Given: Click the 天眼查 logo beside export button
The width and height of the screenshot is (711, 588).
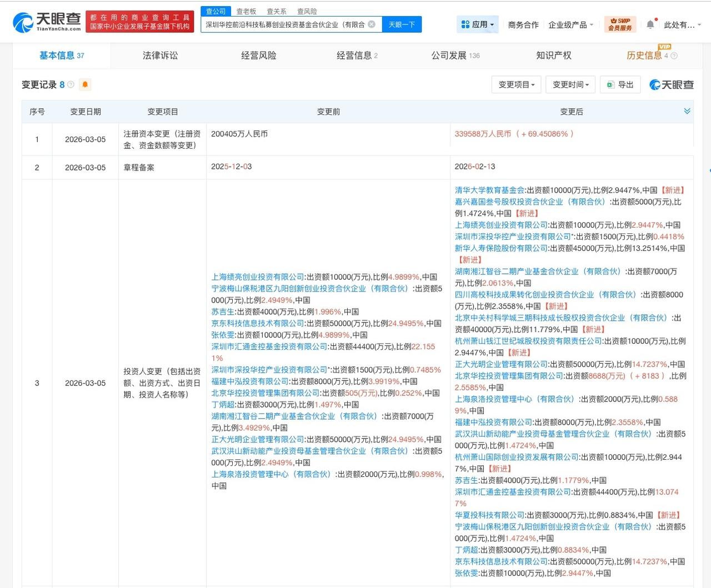Looking at the screenshot, I should click(672, 85).
